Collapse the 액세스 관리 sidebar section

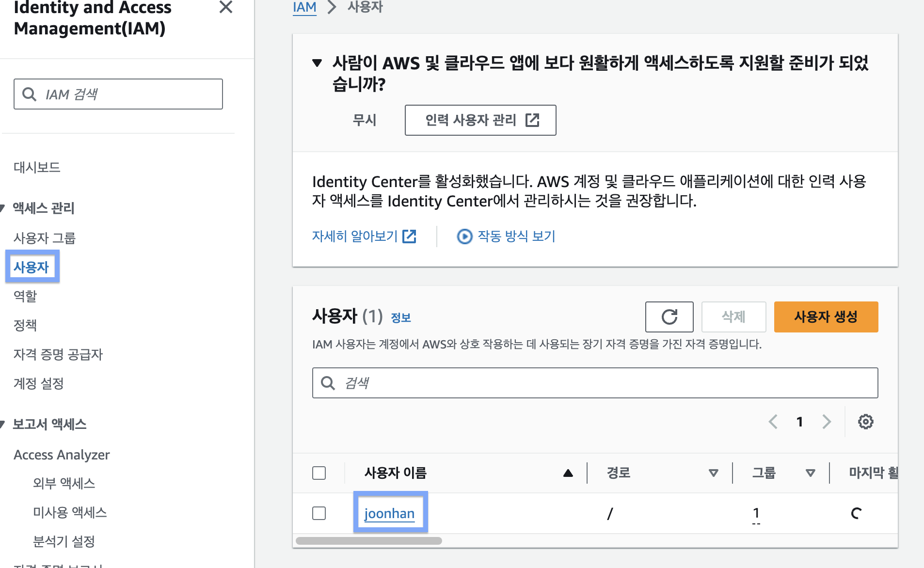coord(3,208)
